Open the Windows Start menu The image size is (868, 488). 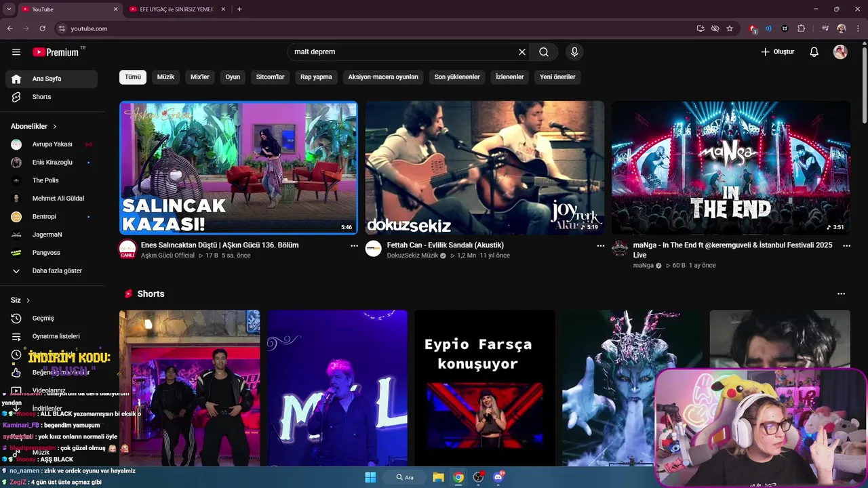pyautogui.click(x=370, y=477)
